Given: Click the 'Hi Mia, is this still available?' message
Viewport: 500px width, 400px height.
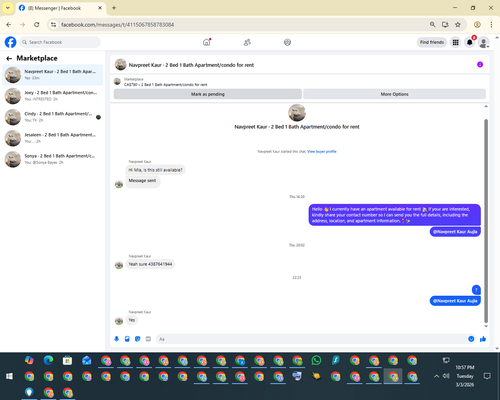Looking at the screenshot, I should pos(155,170).
